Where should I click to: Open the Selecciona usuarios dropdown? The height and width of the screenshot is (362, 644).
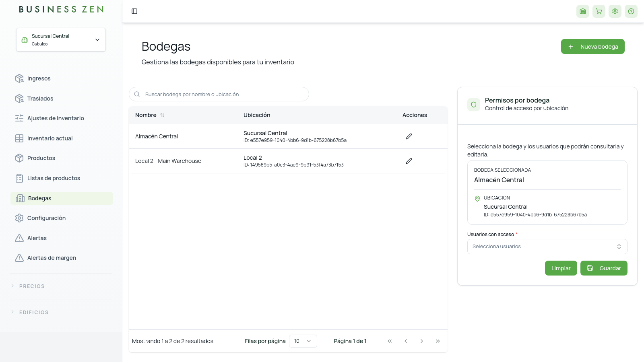pyautogui.click(x=547, y=247)
